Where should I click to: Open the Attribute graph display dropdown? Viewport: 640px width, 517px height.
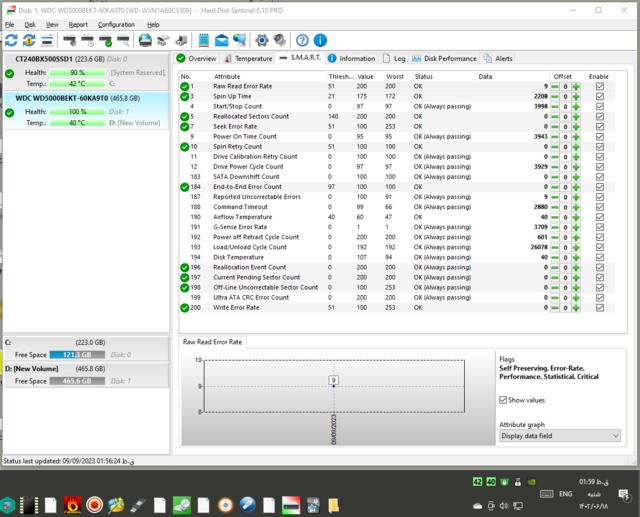tap(560, 436)
